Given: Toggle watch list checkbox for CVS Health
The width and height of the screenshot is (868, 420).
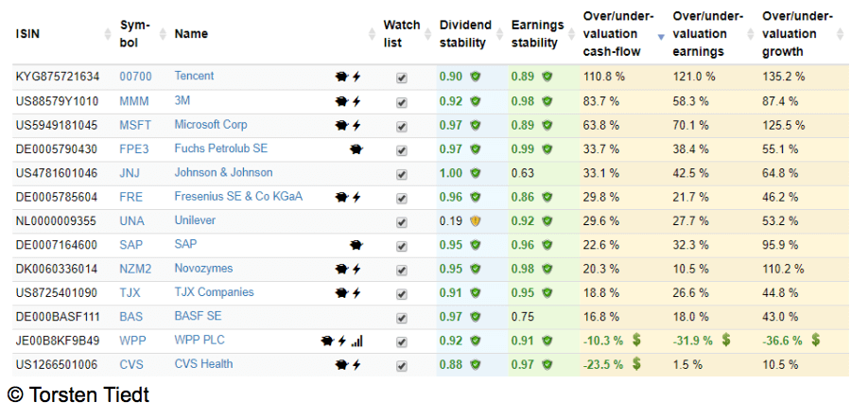Looking at the screenshot, I should 402,366.
